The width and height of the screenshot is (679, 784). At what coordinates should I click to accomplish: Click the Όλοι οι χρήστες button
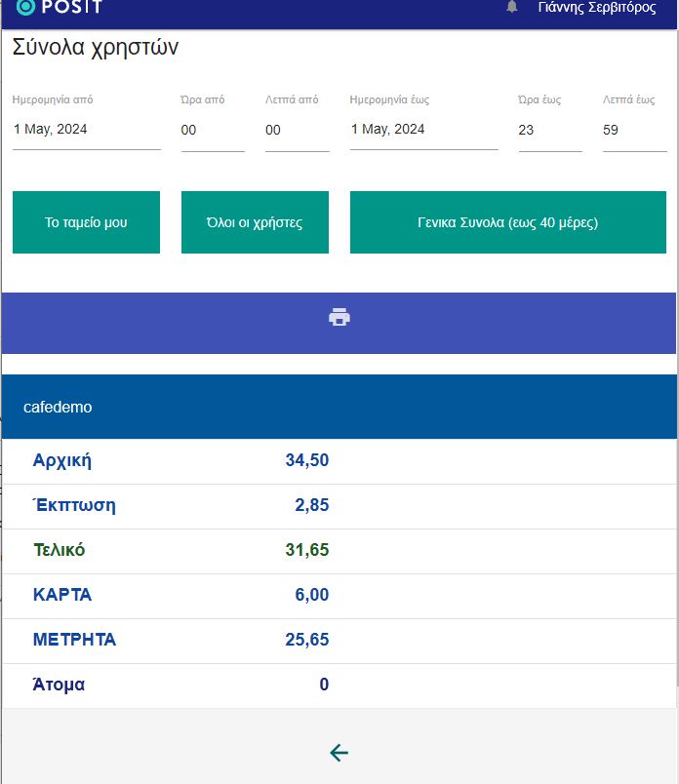(x=255, y=222)
